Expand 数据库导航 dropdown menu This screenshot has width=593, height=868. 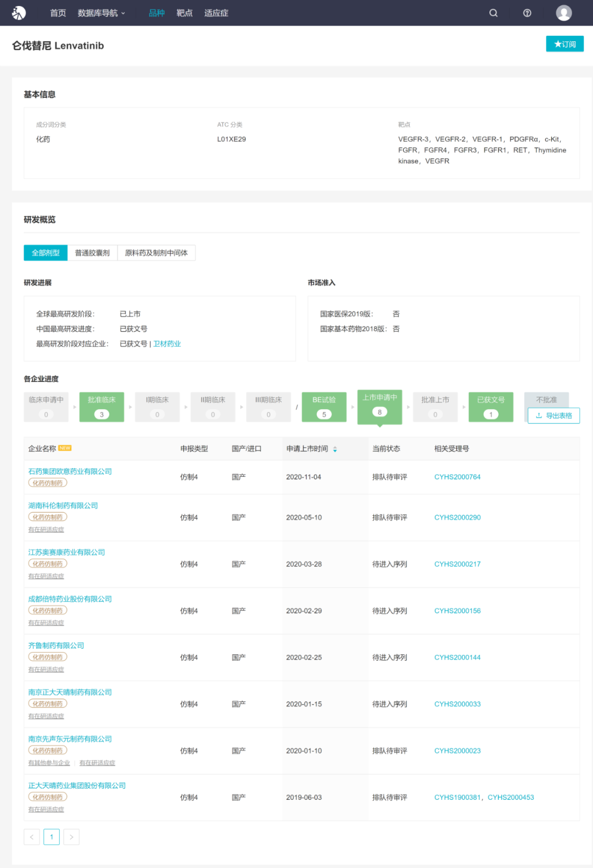click(102, 13)
